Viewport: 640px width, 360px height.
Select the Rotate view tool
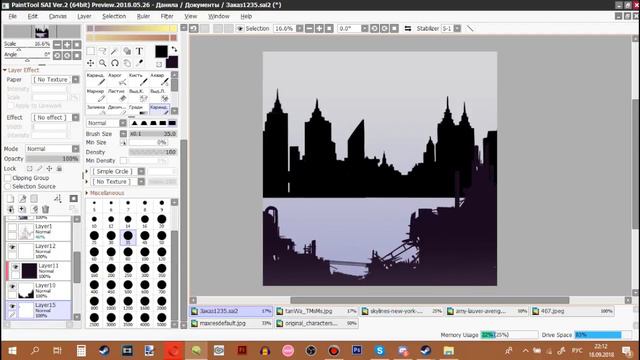click(115, 63)
